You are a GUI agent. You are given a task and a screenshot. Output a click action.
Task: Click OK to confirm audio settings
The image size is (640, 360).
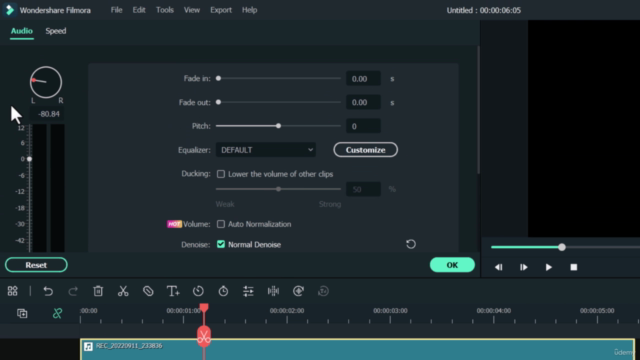coord(452,265)
